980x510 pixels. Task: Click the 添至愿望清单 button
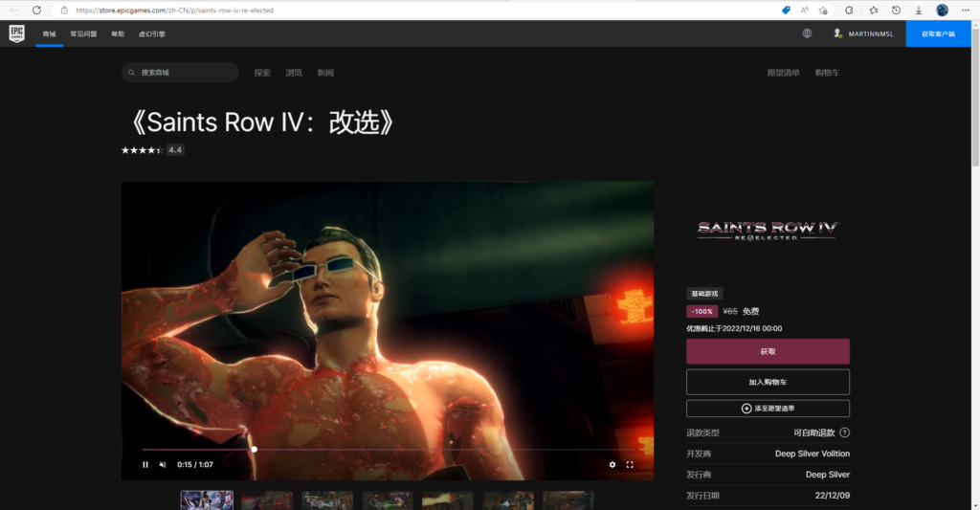768,409
